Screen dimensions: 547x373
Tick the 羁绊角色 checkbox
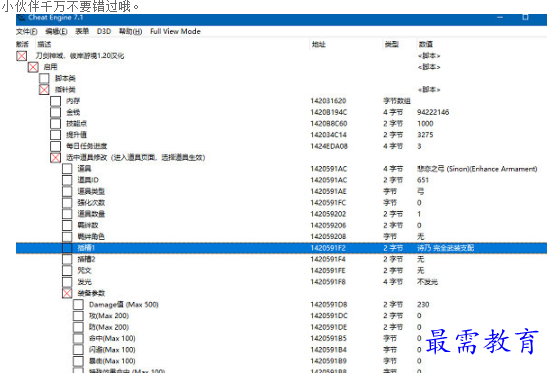pyautogui.click(x=67, y=237)
